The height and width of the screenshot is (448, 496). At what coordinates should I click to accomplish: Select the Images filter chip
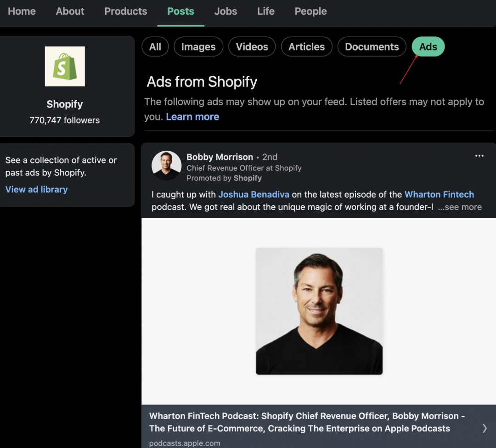click(198, 46)
